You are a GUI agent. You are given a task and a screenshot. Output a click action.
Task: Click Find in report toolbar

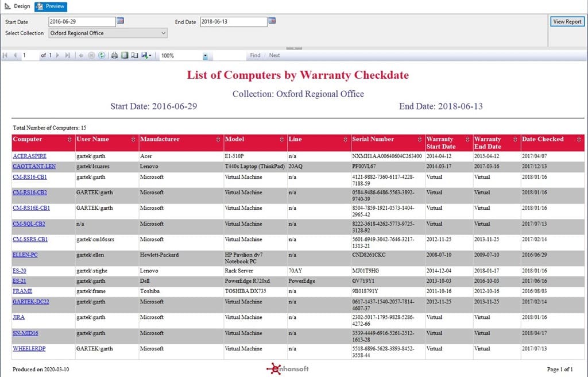coord(255,55)
